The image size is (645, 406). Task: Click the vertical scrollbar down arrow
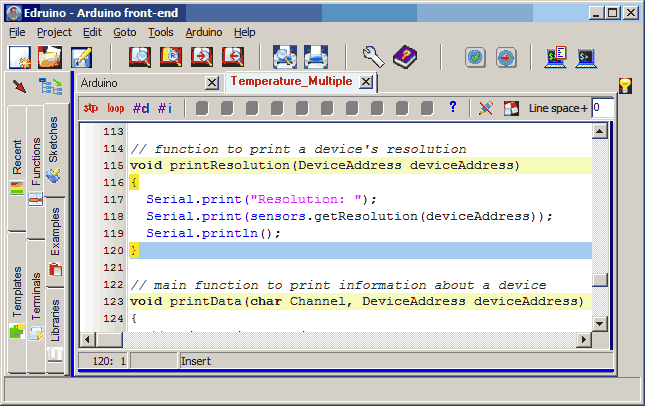coord(599,324)
